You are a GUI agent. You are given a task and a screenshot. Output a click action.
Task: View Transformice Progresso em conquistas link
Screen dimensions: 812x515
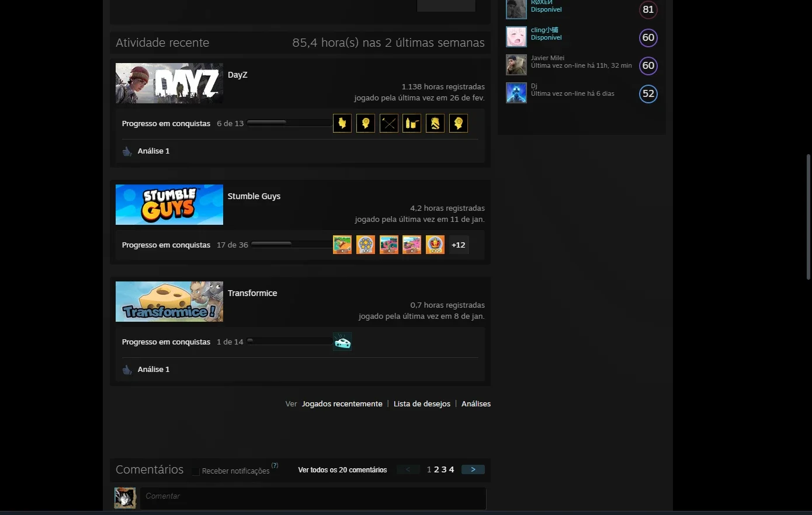click(166, 342)
